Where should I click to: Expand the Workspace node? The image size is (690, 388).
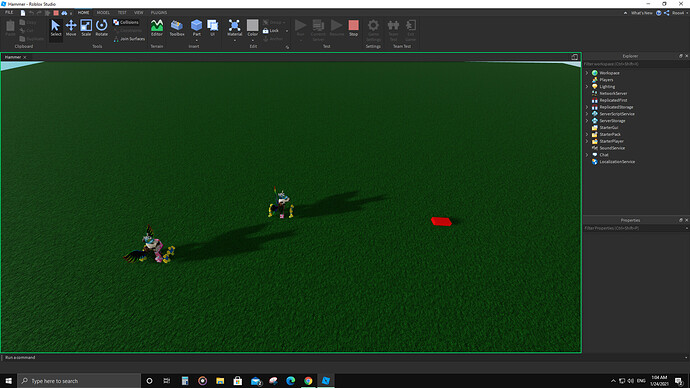(587, 73)
